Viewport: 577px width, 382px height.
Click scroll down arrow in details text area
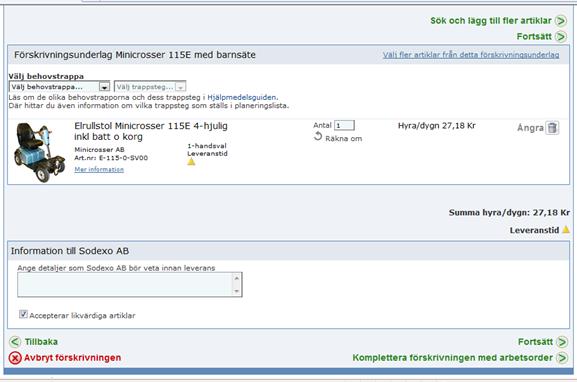pyautogui.click(x=237, y=291)
